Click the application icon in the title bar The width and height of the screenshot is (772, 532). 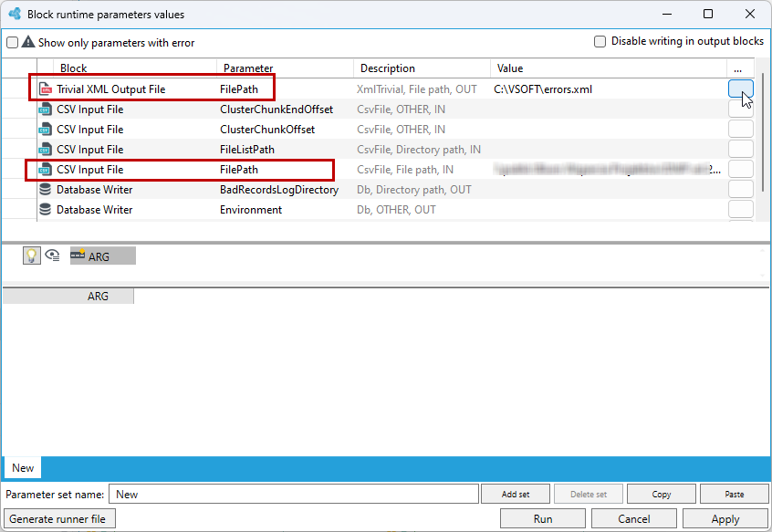tap(15, 14)
